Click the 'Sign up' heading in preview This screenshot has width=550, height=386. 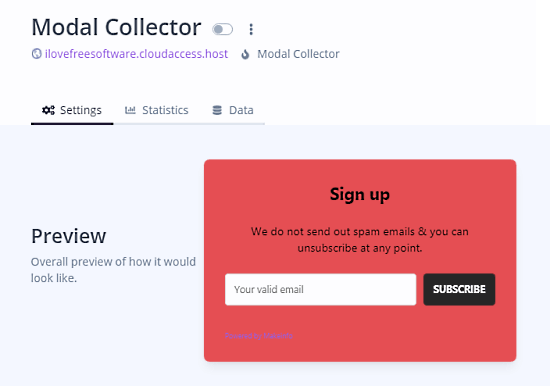[x=360, y=194]
